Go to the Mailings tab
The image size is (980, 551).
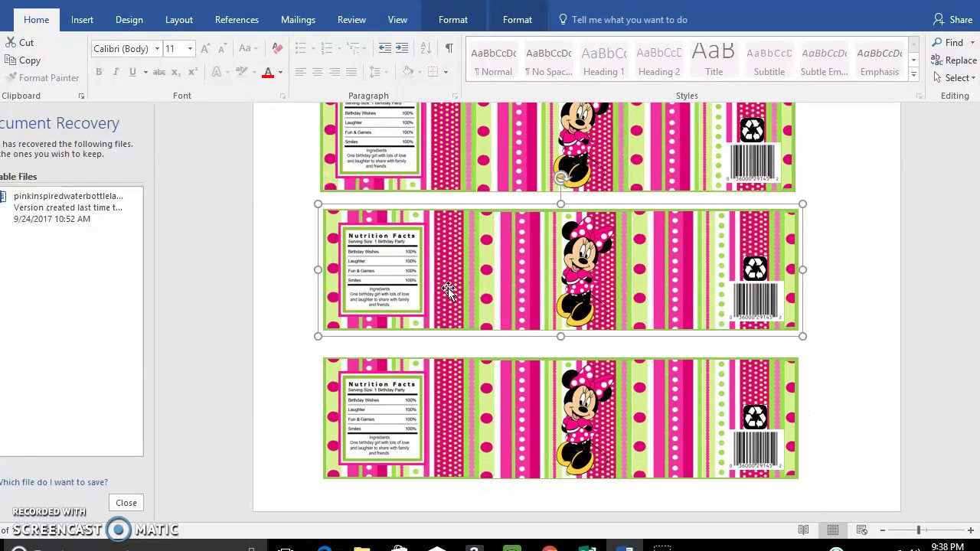click(x=298, y=20)
